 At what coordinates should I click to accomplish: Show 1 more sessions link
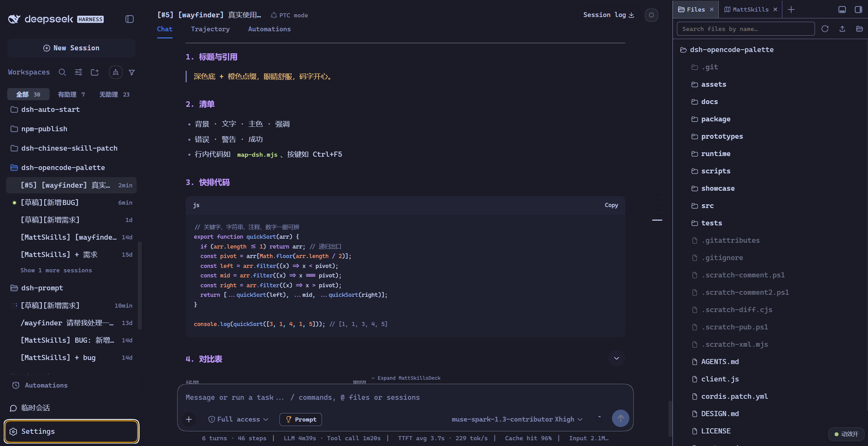pyautogui.click(x=56, y=270)
